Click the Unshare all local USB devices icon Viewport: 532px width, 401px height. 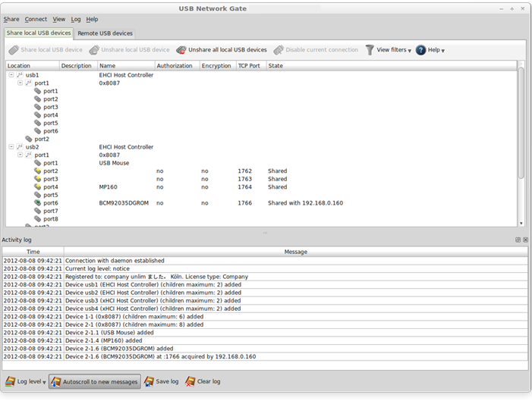(181, 50)
